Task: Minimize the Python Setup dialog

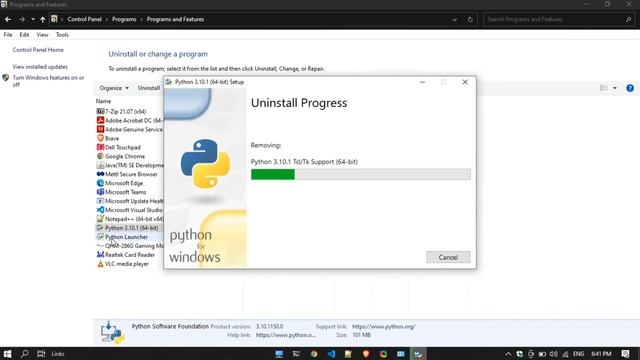Action: pyautogui.click(x=422, y=82)
